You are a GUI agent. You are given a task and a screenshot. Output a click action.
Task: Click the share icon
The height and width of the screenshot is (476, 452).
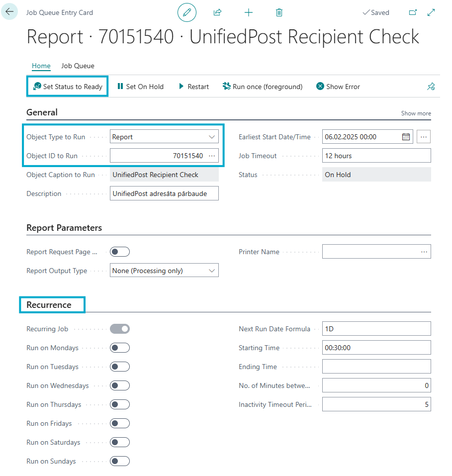(x=217, y=12)
